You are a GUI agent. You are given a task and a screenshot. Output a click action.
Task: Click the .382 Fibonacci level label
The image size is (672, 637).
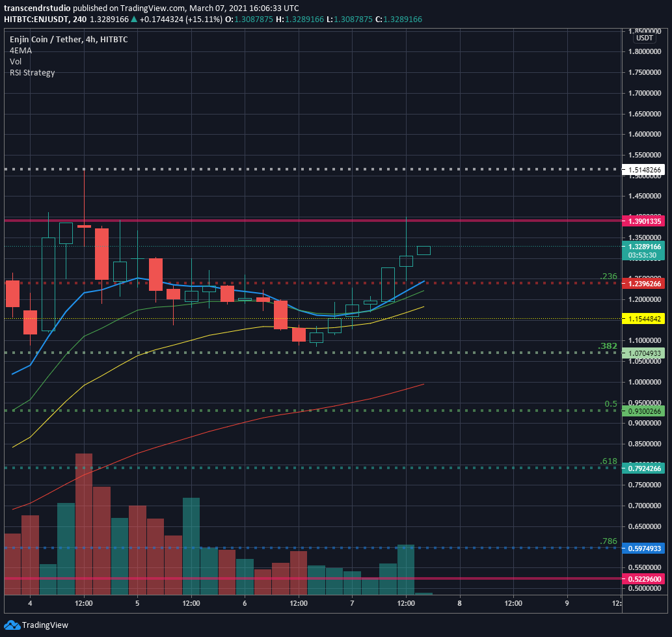(608, 346)
